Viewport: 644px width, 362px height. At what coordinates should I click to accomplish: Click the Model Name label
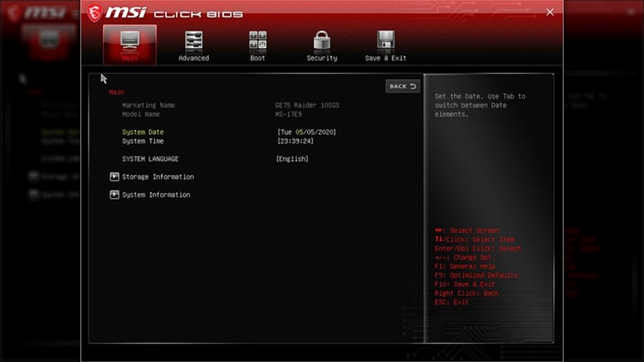coord(141,114)
